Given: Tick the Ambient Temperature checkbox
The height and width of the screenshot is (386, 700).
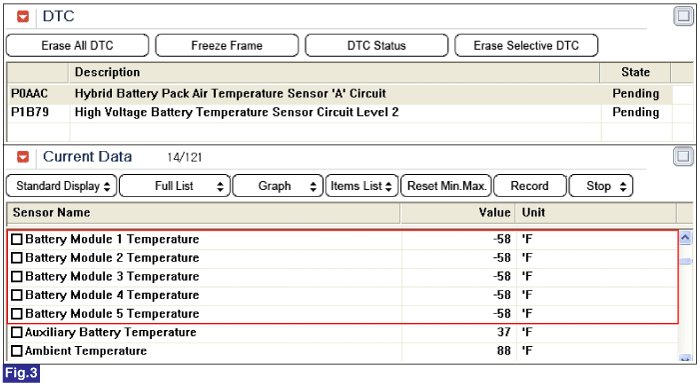Looking at the screenshot, I should click(17, 351).
